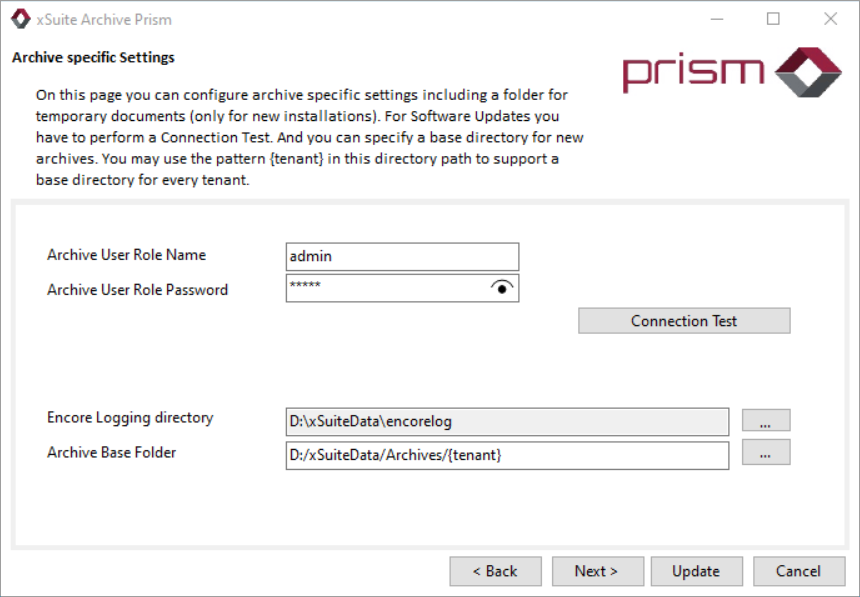
Task: Cancel the setup wizard
Action: [798, 571]
